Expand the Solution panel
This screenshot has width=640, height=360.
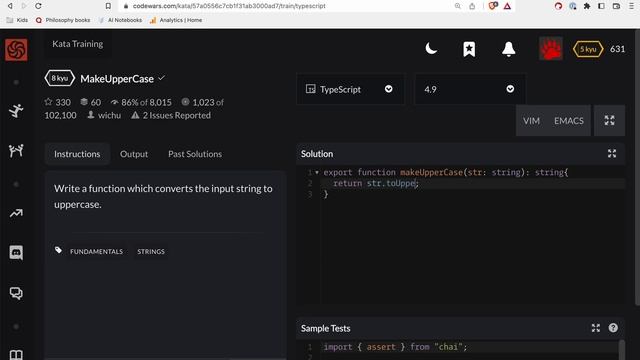(x=612, y=153)
